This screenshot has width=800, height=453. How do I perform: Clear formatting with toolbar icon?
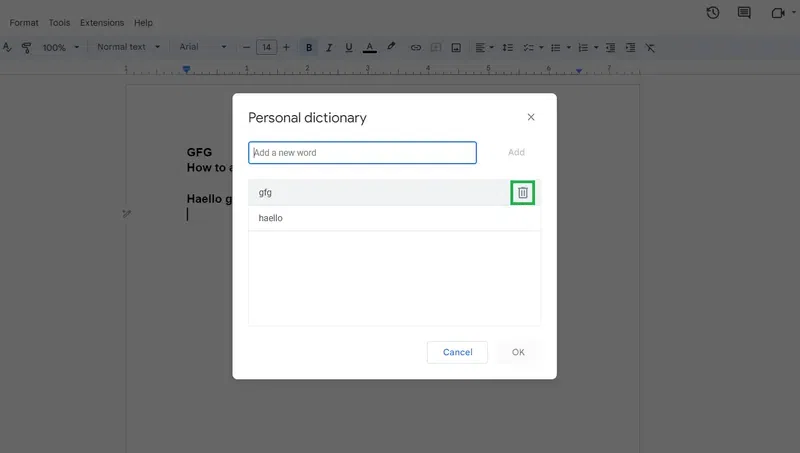650,47
